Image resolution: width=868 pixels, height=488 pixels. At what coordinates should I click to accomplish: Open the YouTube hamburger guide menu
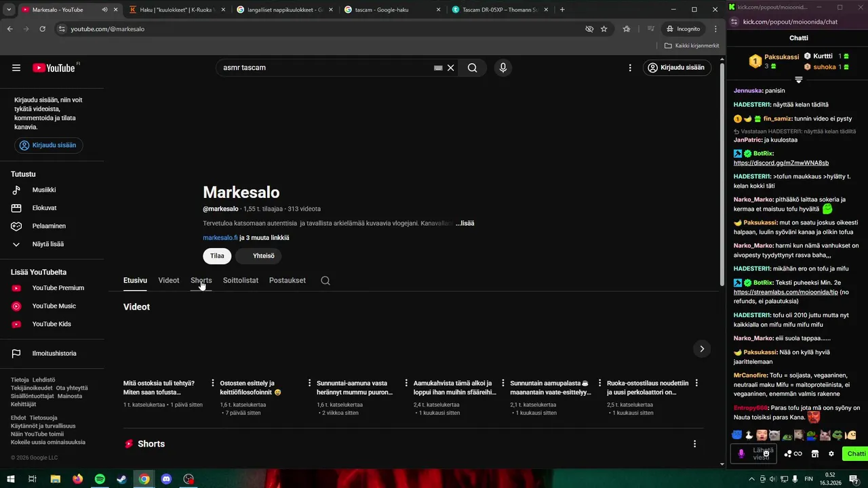point(16,68)
